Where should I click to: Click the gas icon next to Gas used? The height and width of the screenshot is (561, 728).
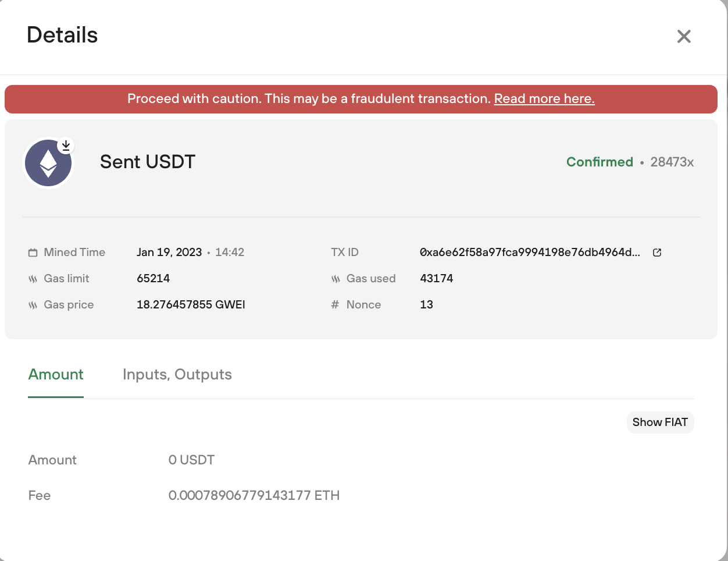click(336, 279)
